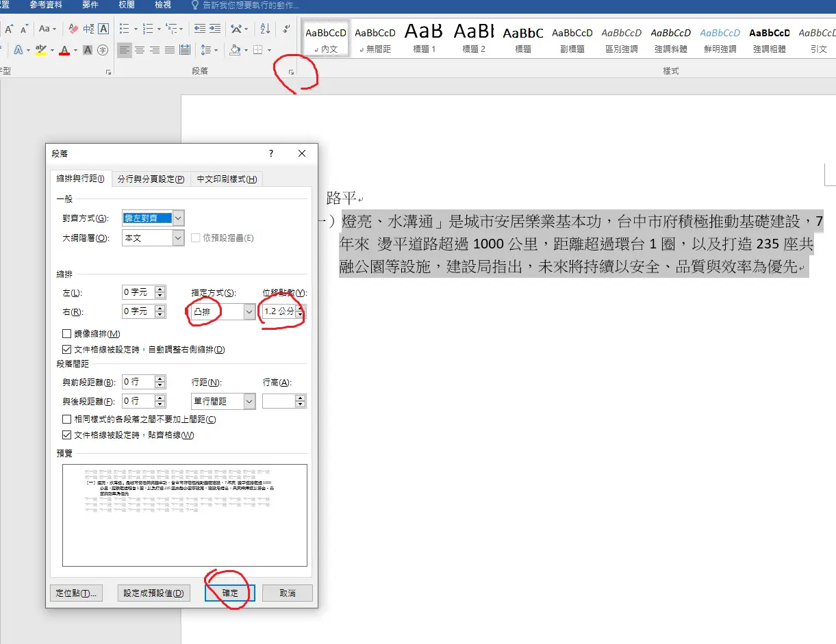The height and width of the screenshot is (644, 836).
Task: Click the Character Border icon
Action: (103, 29)
